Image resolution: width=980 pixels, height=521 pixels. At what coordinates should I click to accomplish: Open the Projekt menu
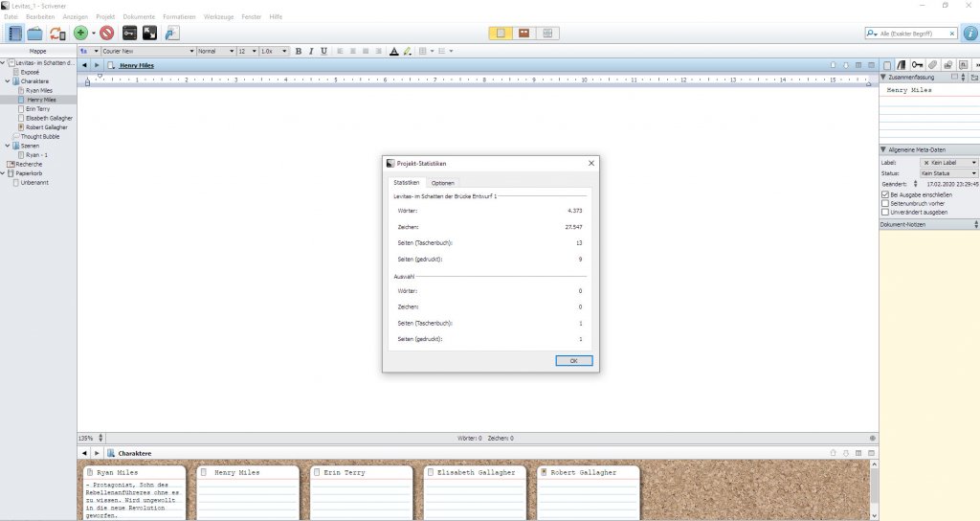(x=105, y=17)
